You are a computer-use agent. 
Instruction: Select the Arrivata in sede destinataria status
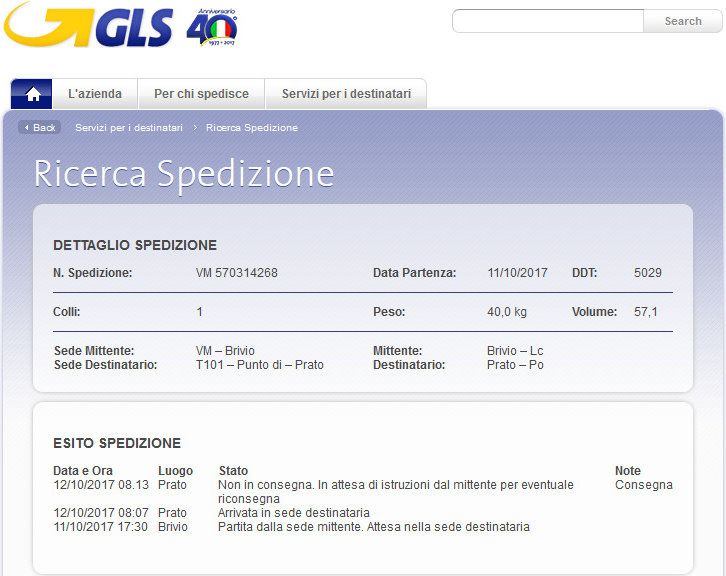coord(294,513)
